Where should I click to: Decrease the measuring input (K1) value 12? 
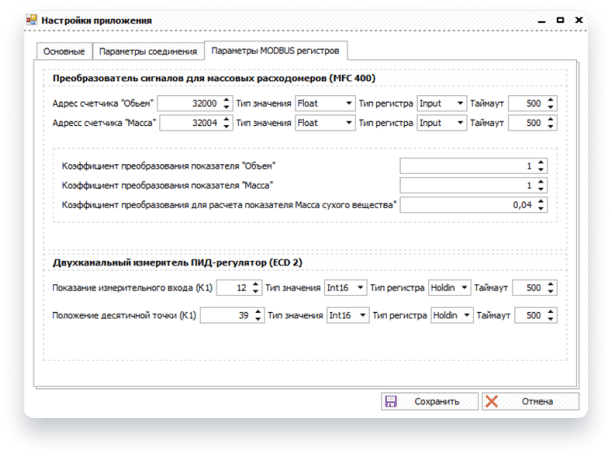tap(256, 291)
